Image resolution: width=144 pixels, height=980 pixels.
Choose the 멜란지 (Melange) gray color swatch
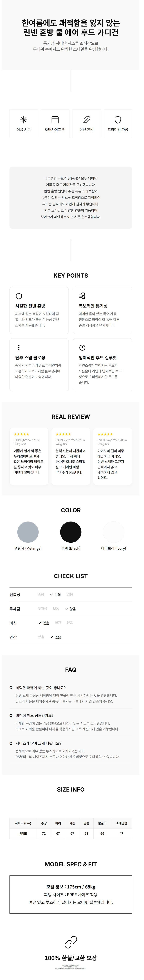[28, 532]
